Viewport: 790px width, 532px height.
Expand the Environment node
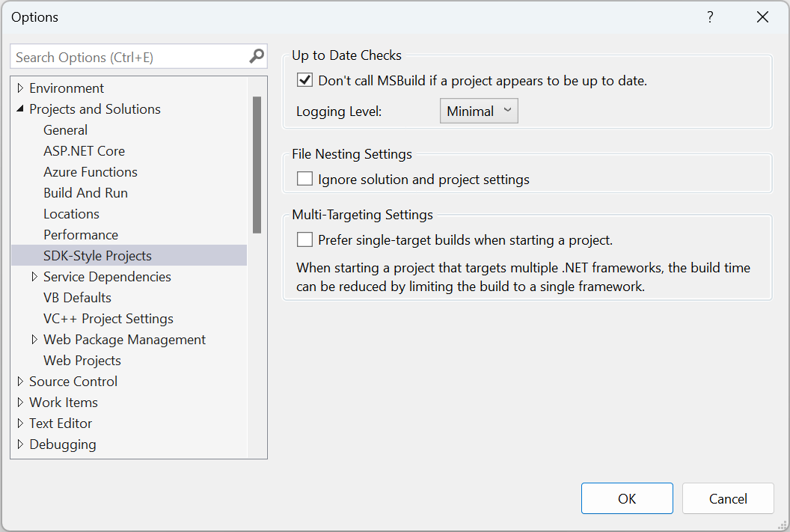click(20, 88)
